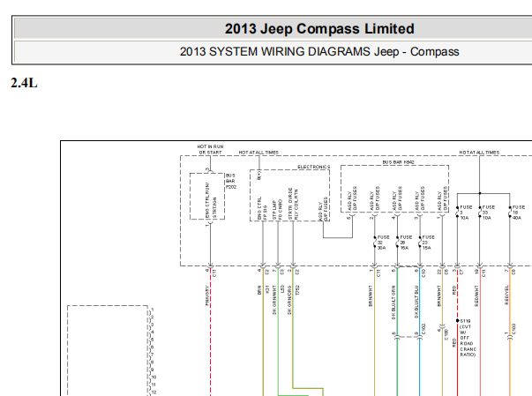Click the "DK GRN/WHT" wire label
The image size is (532, 396).
pos(274,300)
